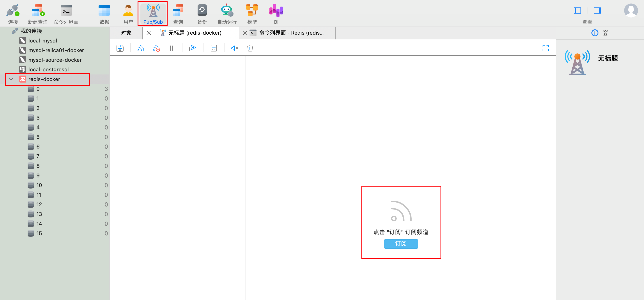Save the Pub/Sub session
This screenshot has height=300, width=644.
120,48
